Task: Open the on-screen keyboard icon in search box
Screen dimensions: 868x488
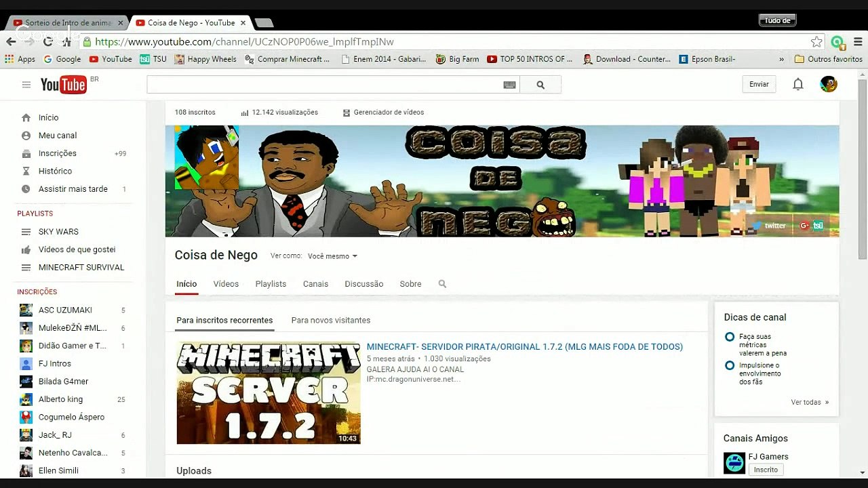Action: [509, 85]
